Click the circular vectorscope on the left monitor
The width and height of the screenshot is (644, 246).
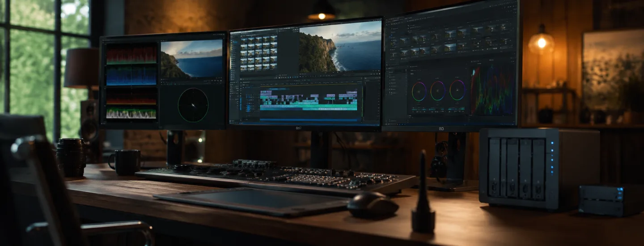193,105
